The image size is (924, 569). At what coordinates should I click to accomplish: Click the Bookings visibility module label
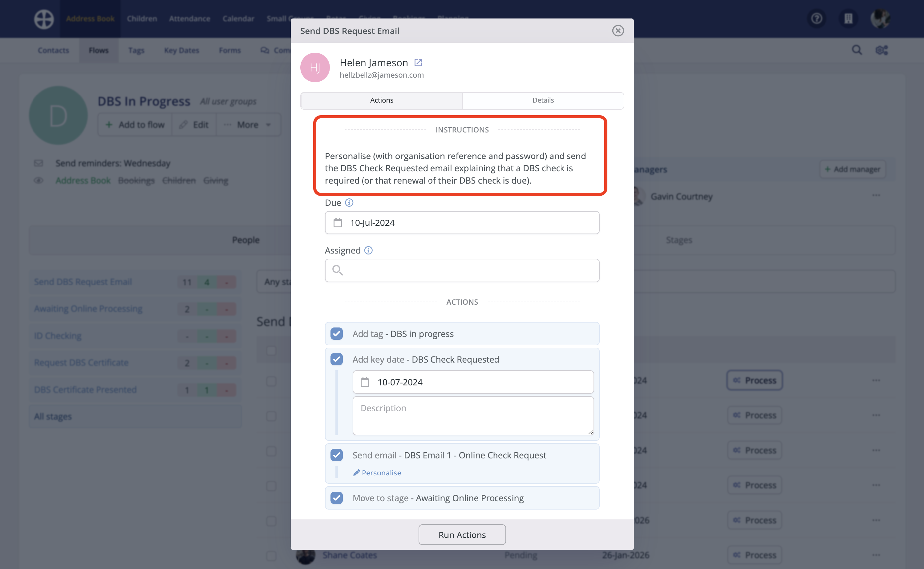tap(136, 181)
